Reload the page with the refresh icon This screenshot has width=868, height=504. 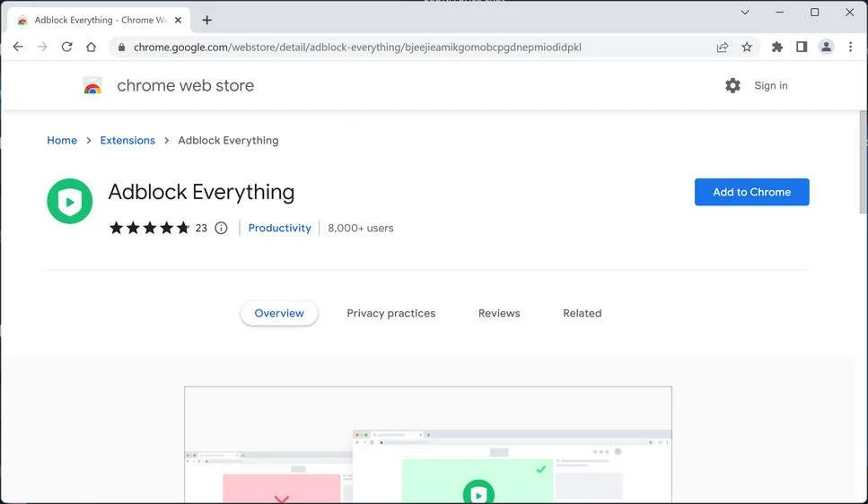(x=67, y=47)
